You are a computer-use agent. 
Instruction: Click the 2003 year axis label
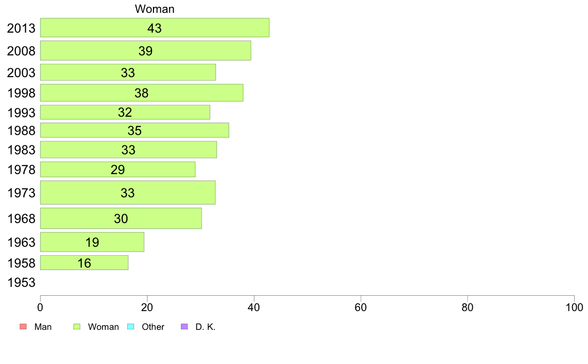click(21, 72)
